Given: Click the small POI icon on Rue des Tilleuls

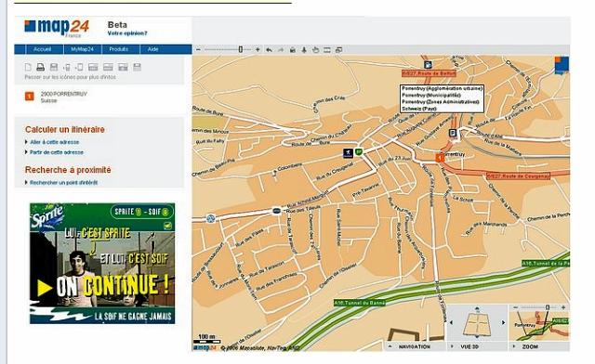Looking at the screenshot, I should coord(277,211).
